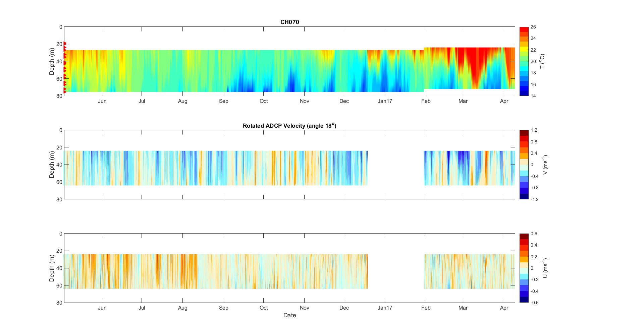Click the U (ms-1) colorbar label
The width and height of the screenshot is (644, 323).
click(545, 268)
